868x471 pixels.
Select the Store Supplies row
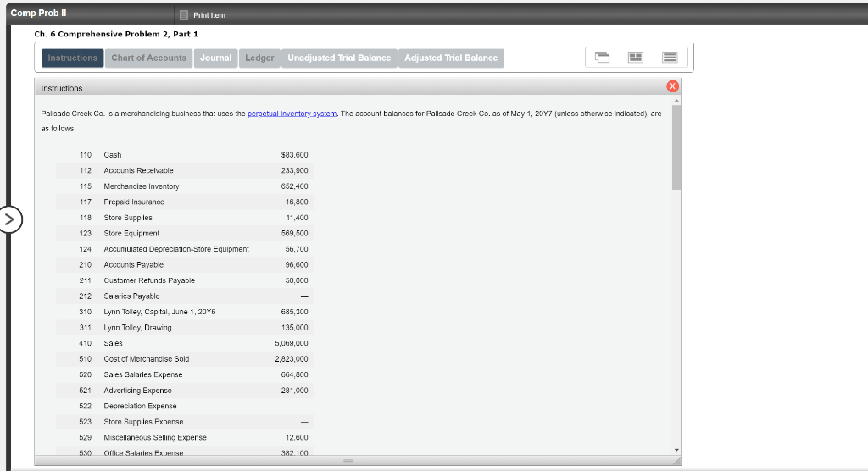[185, 218]
